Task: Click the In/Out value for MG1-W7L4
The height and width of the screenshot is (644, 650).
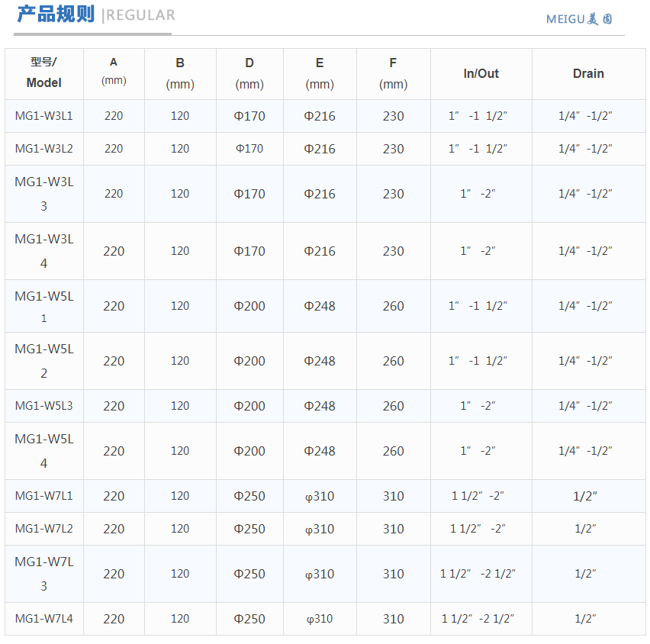Action: [478, 619]
